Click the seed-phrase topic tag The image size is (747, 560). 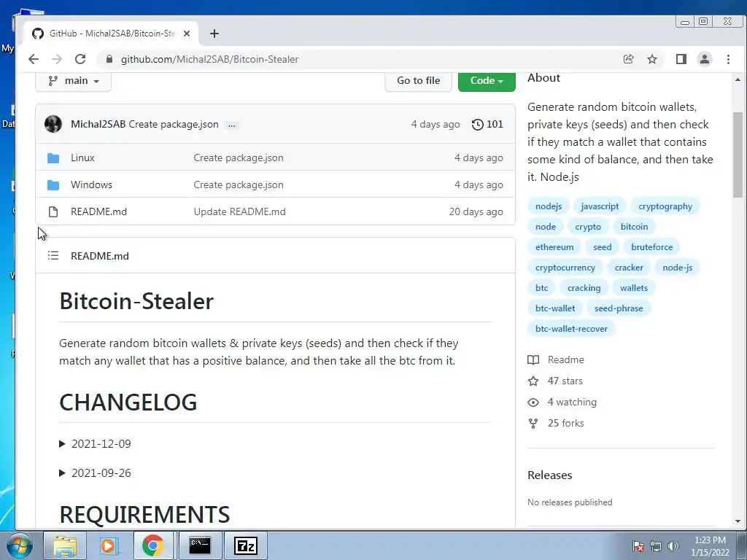[x=619, y=308]
